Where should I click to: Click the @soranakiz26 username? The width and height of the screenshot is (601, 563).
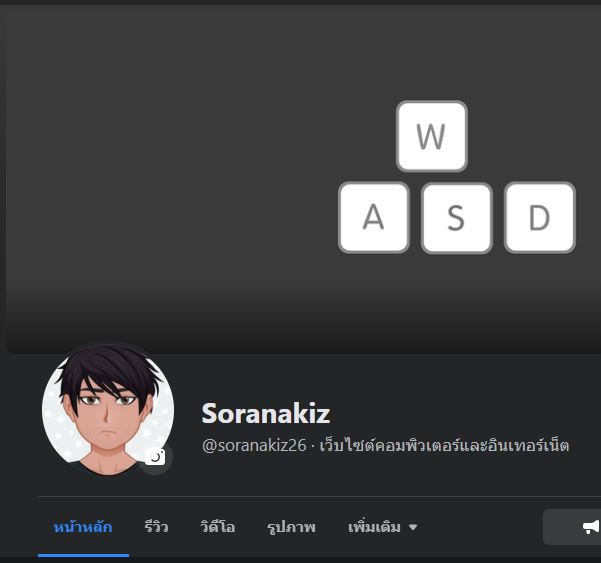(x=254, y=445)
